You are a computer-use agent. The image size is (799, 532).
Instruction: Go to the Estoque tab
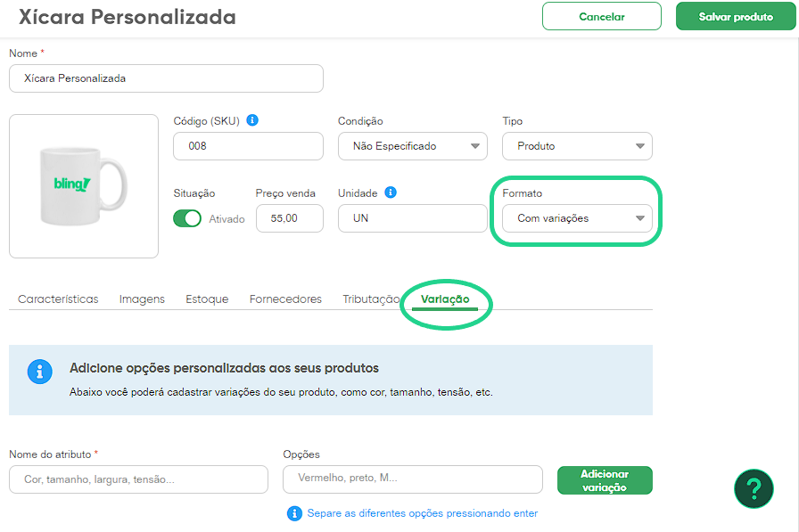coord(207,299)
